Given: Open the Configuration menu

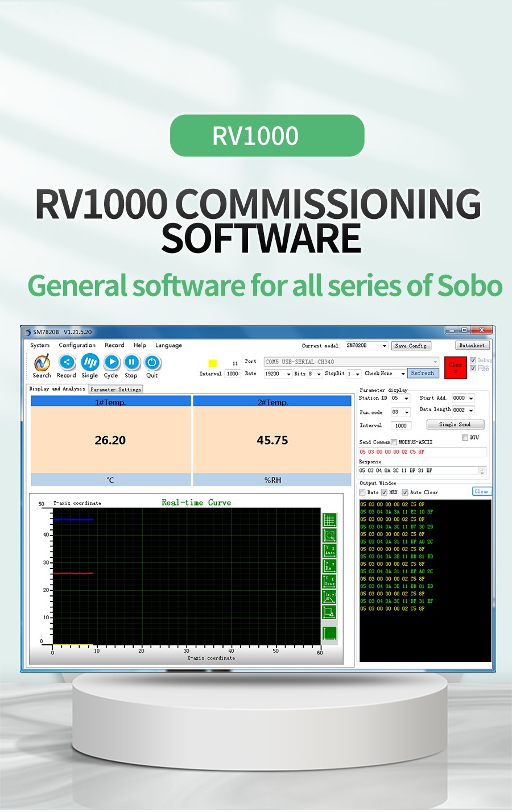Looking at the screenshot, I should (77, 345).
